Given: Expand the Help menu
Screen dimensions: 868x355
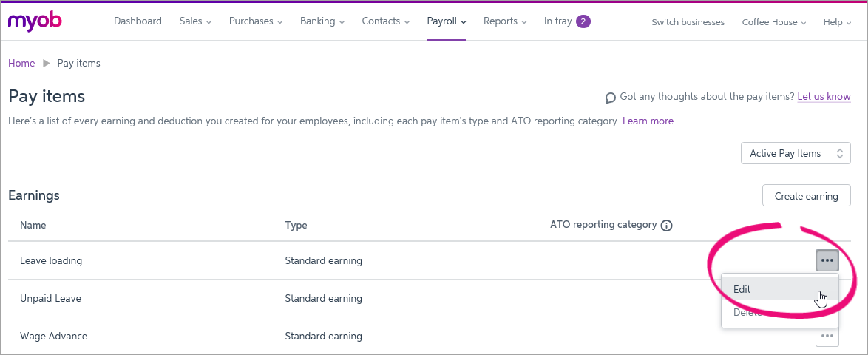Looking at the screenshot, I should pos(837,22).
